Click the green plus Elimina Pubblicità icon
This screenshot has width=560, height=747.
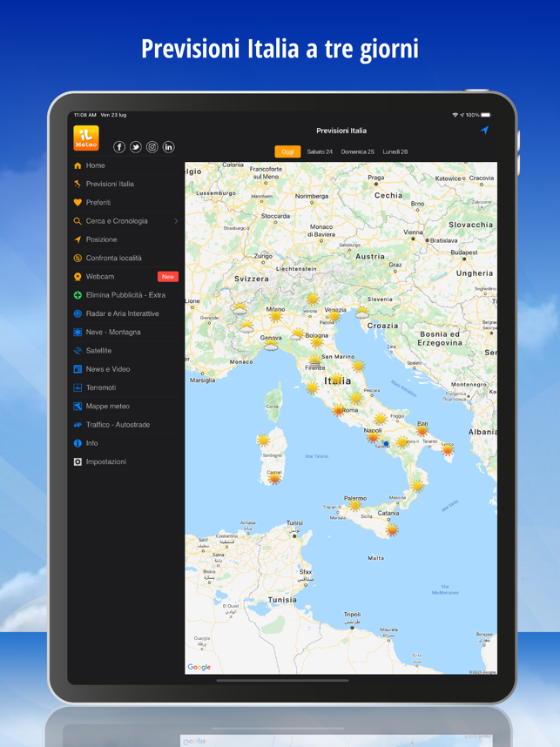pos(78,295)
